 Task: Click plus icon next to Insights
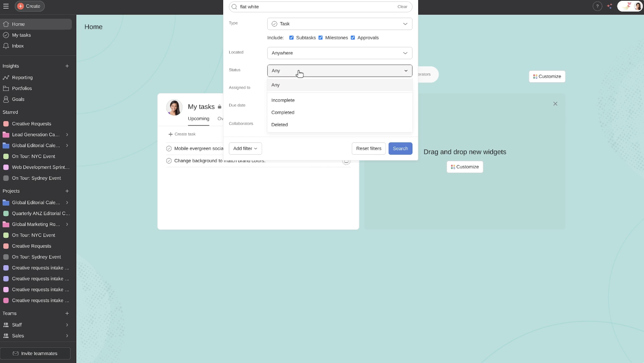click(67, 66)
